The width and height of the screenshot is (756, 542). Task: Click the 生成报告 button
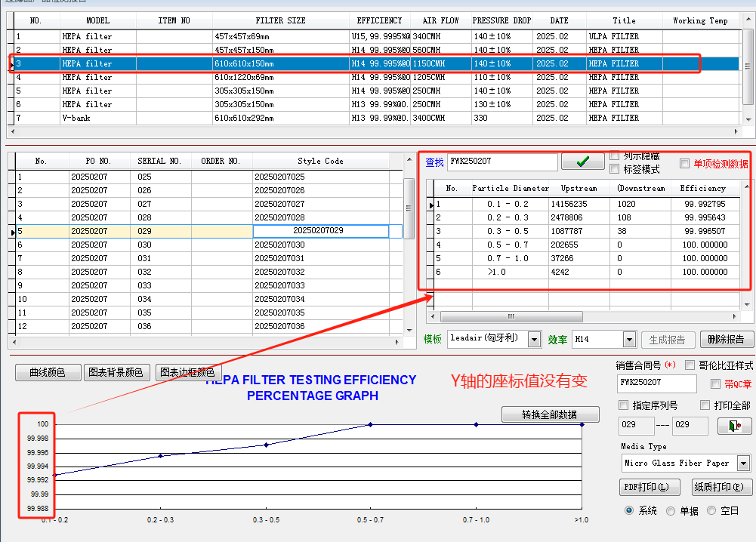(x=668, y=340)
